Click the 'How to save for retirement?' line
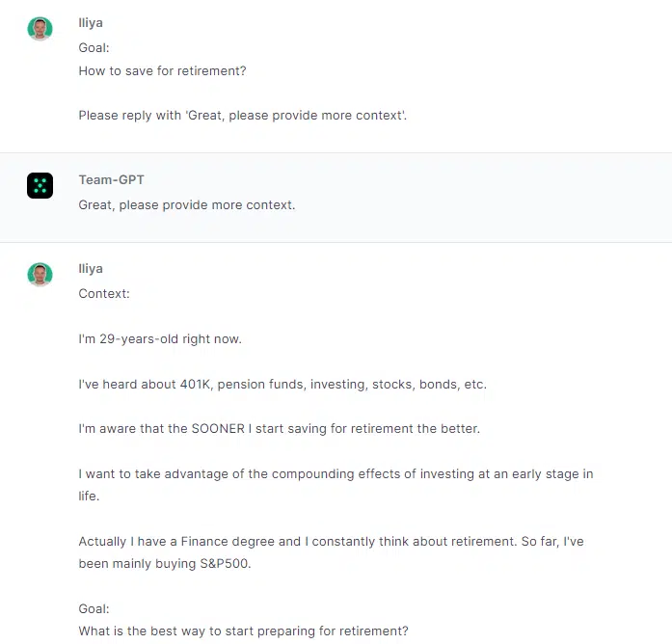Image resolution: width=672 pixels, height=644 pixels. (x=162, y=70)
